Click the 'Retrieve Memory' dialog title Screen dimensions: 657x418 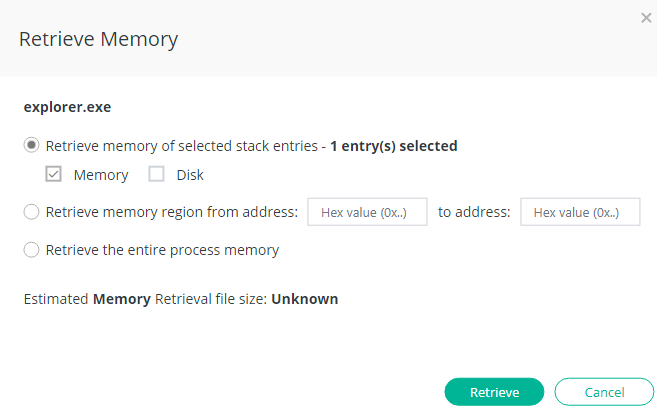point(99,40)
